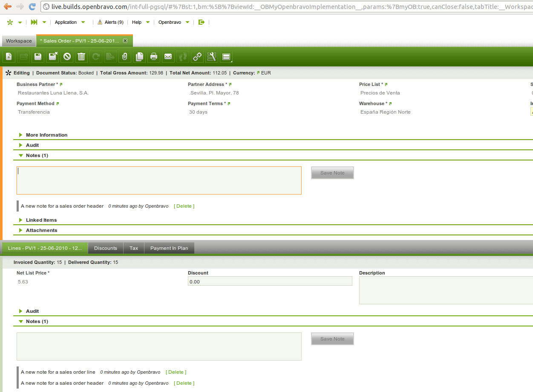The image size is (533, 392).
Task: Open the Partner Address link arrow
Action: pos(230,84)
